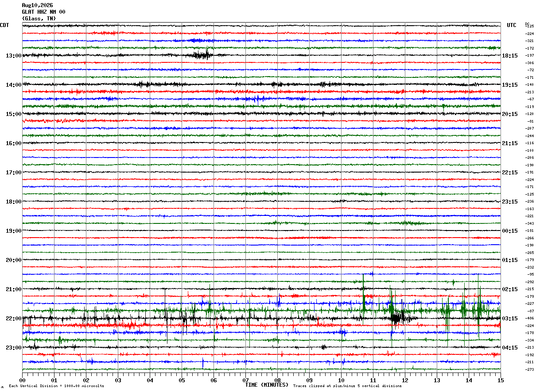
Task: Click the 18:15 UTC time label
Action: (510, 56)
